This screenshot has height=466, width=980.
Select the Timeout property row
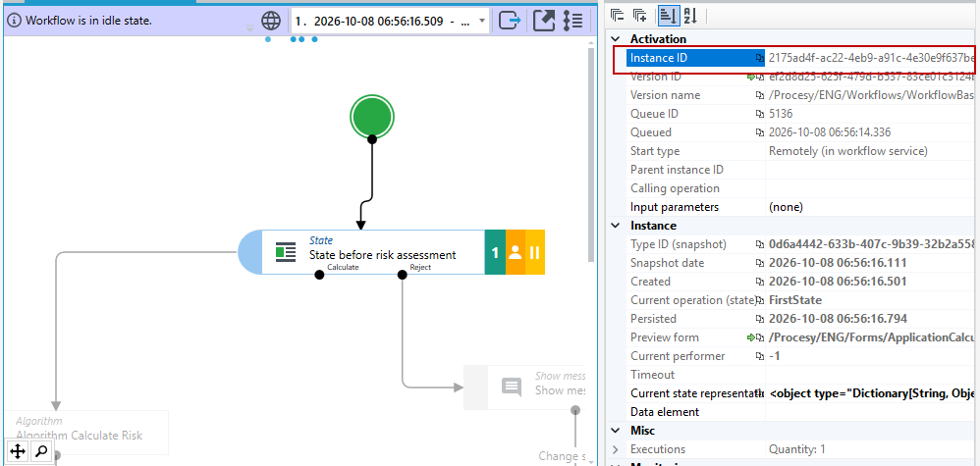click(802, 375)
